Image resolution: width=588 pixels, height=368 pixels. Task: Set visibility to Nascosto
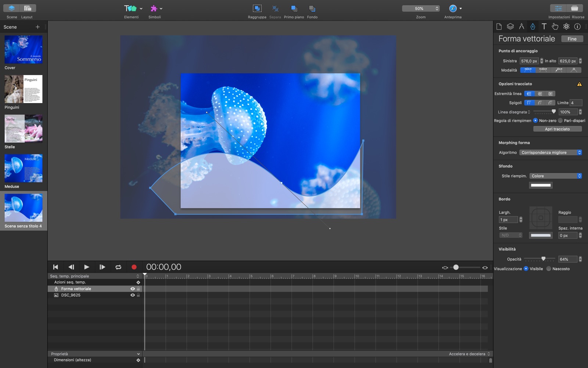pos(549,269)
